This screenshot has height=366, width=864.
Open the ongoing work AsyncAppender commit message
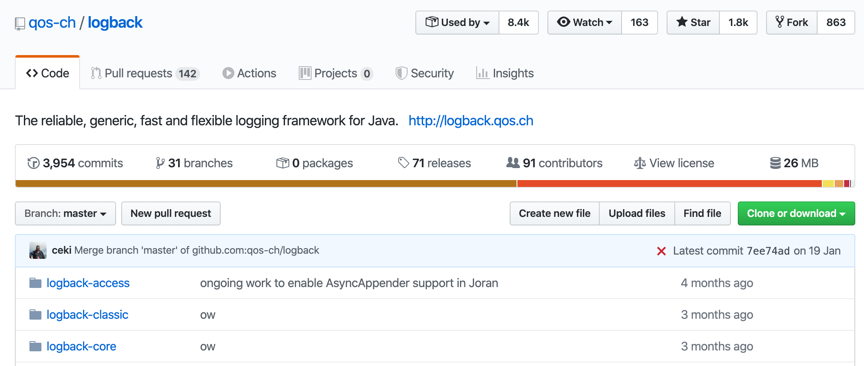(349, 283)
